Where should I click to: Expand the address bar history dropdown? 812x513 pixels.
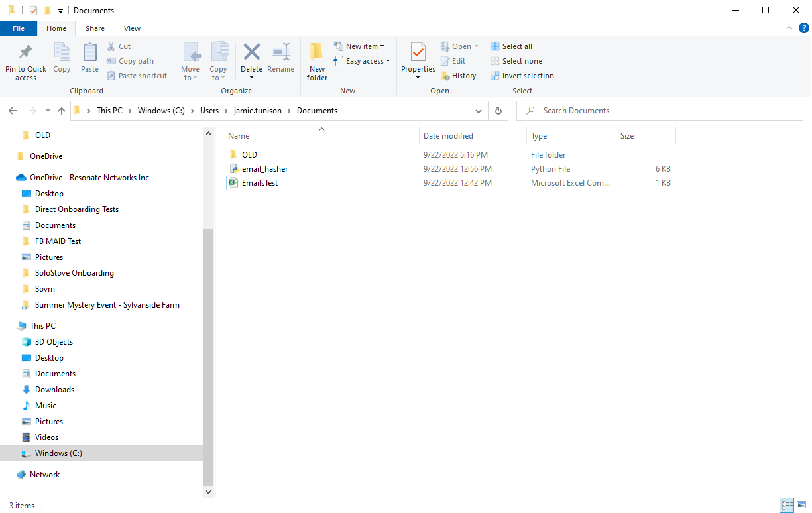479,111
